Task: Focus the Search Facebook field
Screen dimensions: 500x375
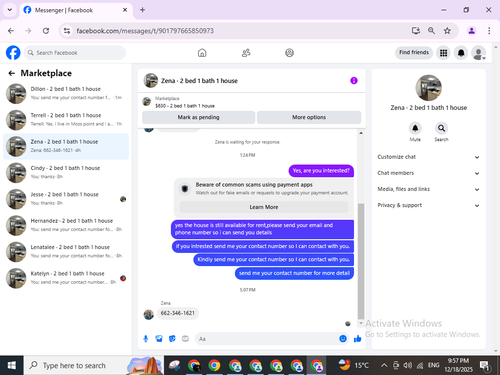Action: [75, 53]
